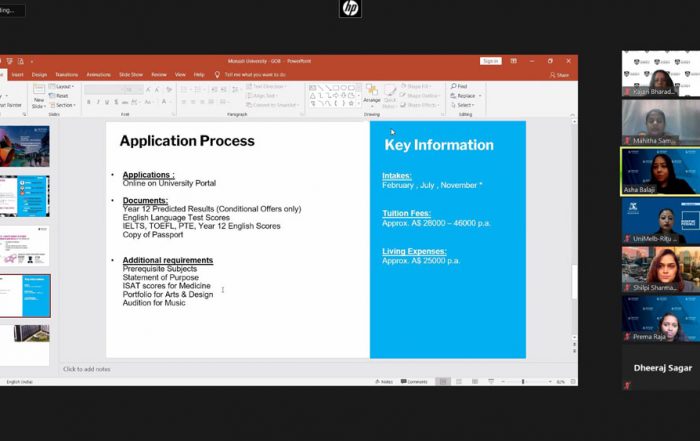Switch to the Transitions tab
Viewport: 700px width, 441px height.
pyautogui.click(x=67, y=75)
